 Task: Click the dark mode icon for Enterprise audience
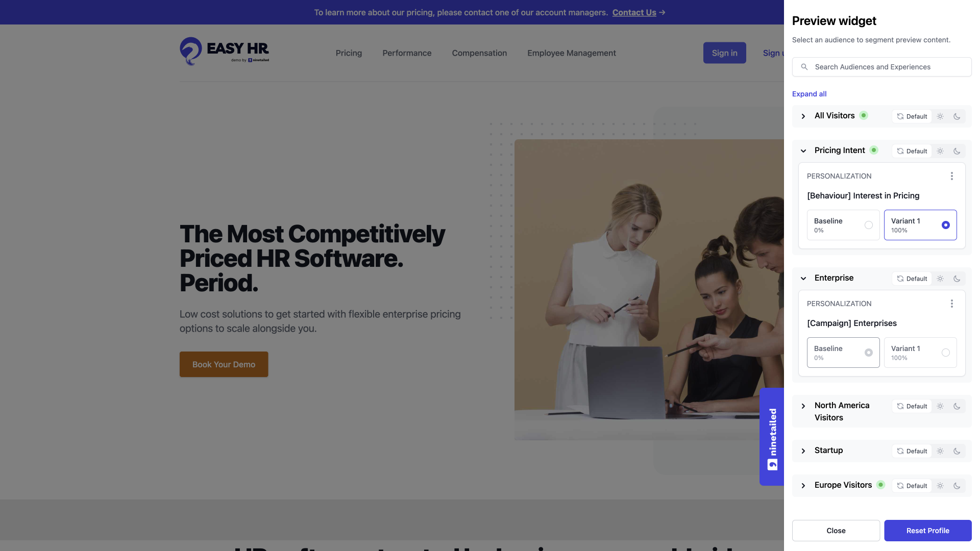coord(957,278)
